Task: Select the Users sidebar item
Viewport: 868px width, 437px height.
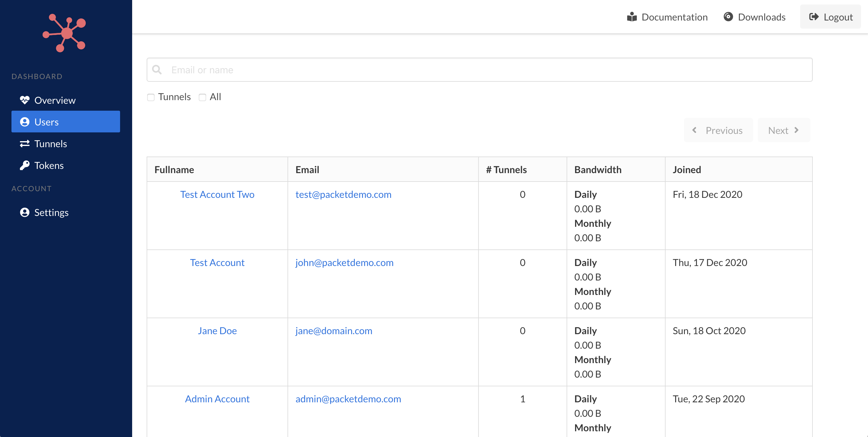Action: [x=66, y=122]
